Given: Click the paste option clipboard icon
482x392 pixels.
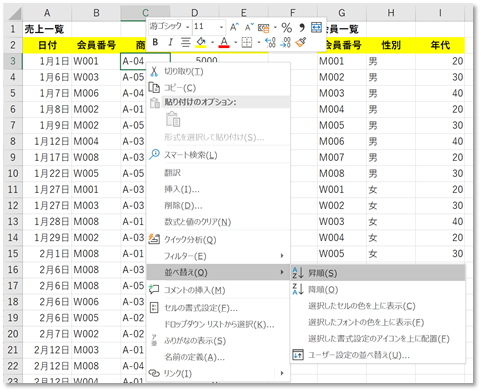Looking at the screenshot, I should [x=173, y=119].
